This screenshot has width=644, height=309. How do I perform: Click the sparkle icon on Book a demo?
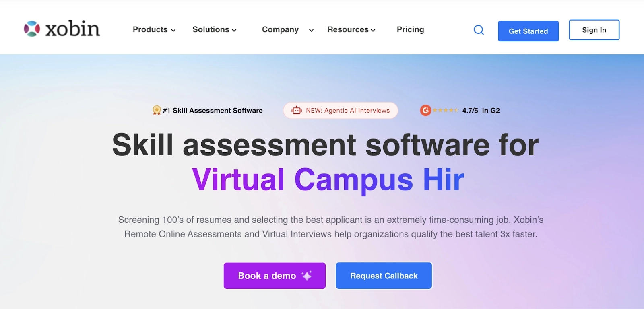pos(307,276)
